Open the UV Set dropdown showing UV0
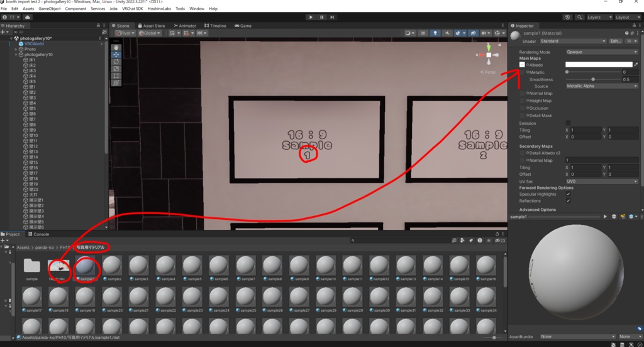 [602, 181]
